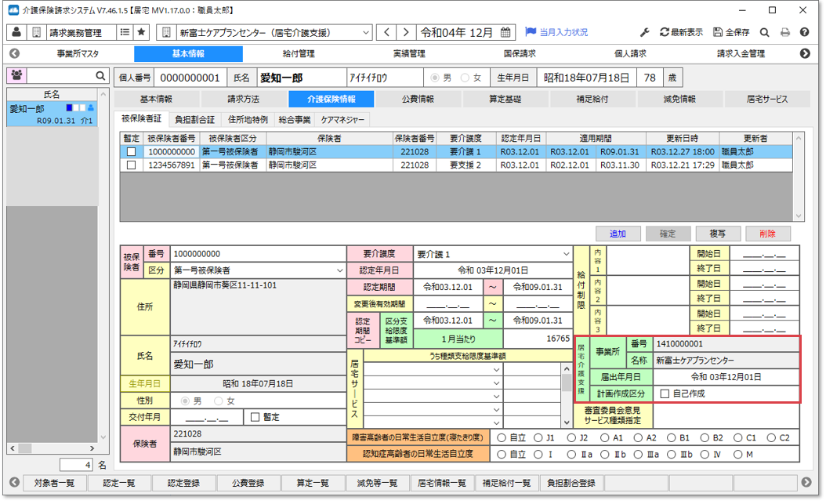
Task: Open the calendar icon beside 令和04年 12月
Action: pos(505,32)
